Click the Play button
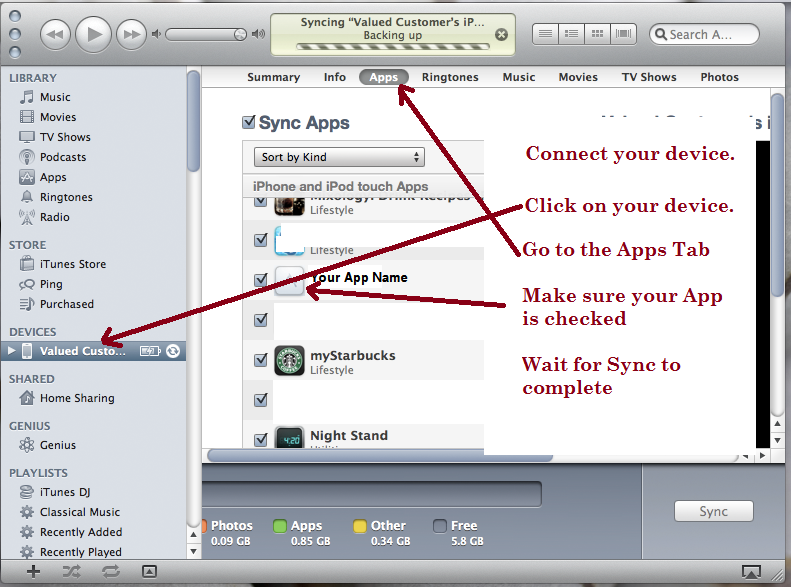Image resolution: width=791 pixels, height=587 pixels. pyautogui.click(x=93, y=34)
